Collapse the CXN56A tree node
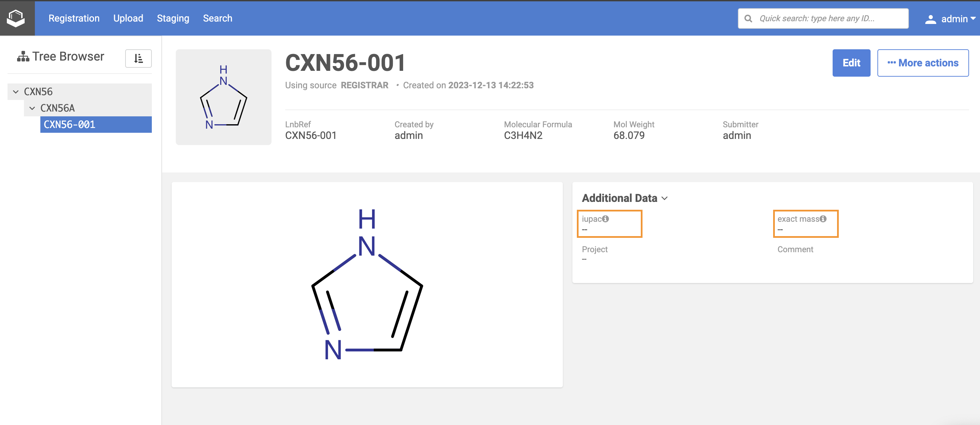Viewport: 980px width, 425px height. pos(32,108)
